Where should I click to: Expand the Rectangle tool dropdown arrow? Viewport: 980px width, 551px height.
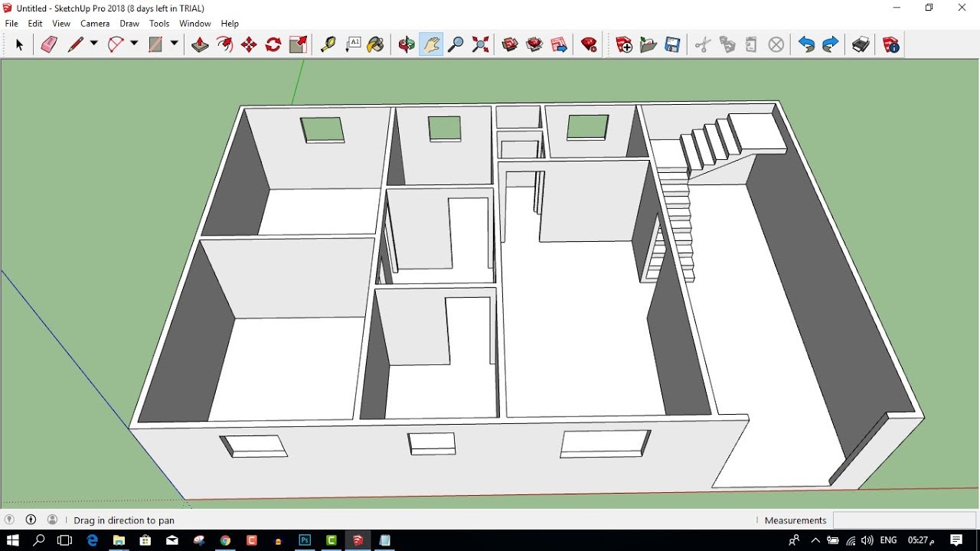click(x=175, y=44)
